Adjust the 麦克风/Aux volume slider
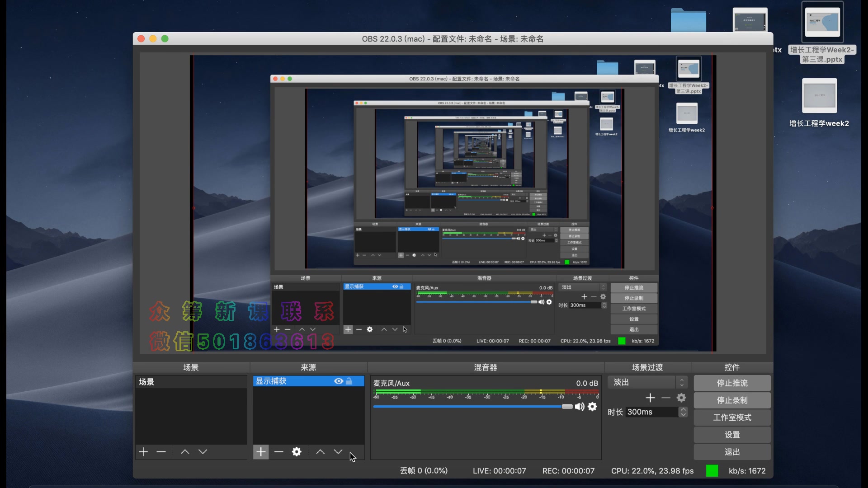Image resolution: width=868 pixels, height=488 pixels. coord(473,407)
